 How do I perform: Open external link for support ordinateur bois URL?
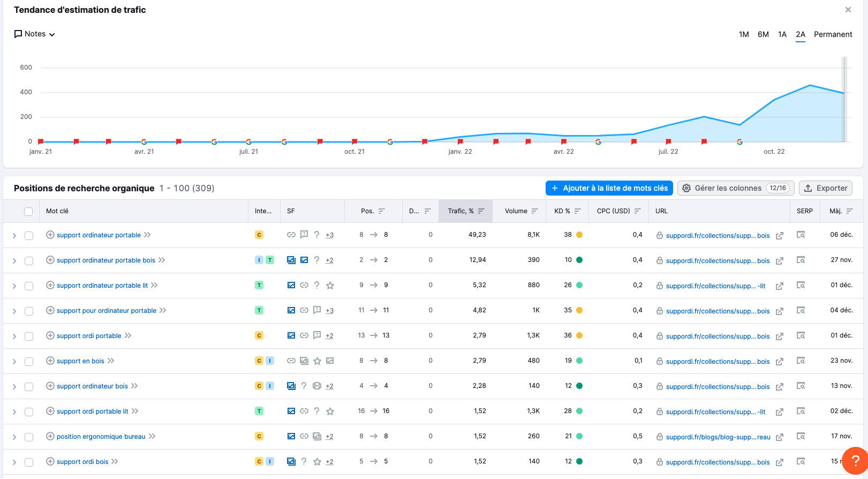point(780,387)
